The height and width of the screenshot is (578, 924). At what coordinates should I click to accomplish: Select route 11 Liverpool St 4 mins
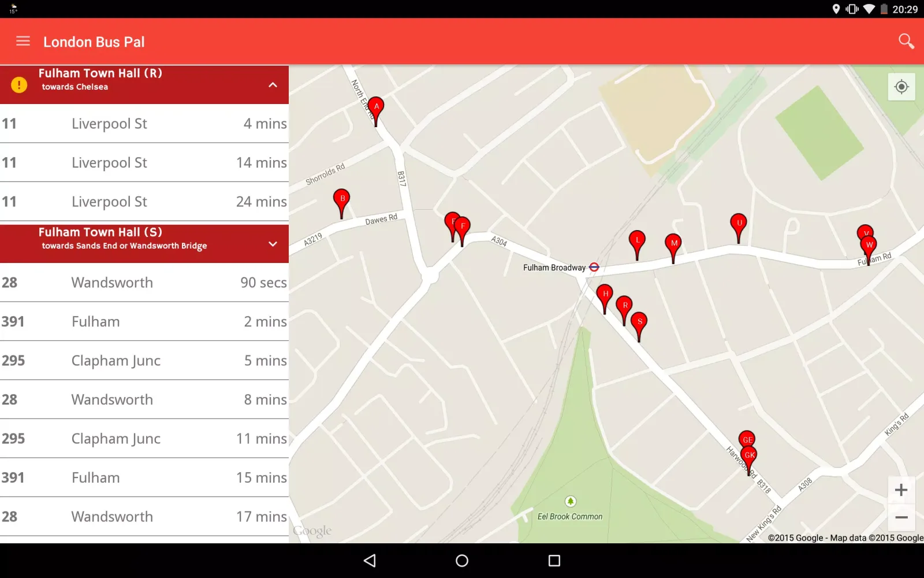point(144,124)
